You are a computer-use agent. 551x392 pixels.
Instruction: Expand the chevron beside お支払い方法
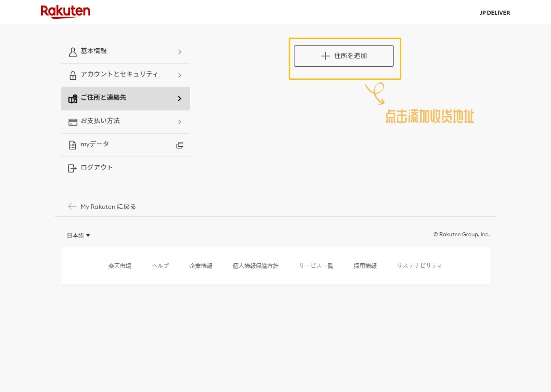pos(180,122)
